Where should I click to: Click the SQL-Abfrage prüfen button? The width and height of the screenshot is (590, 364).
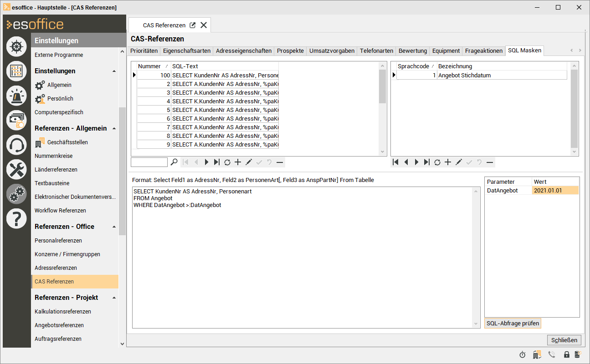(x=513, y=324)
